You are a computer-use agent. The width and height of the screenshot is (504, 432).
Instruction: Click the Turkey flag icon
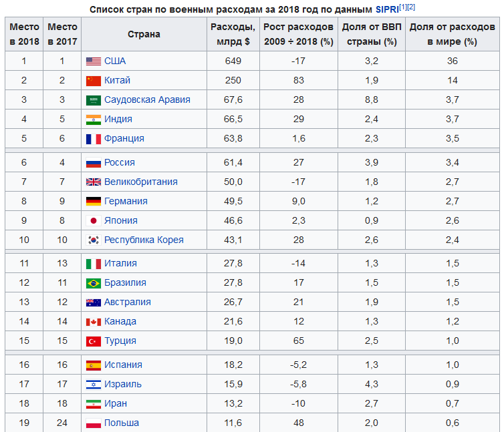tap(94, 341)
